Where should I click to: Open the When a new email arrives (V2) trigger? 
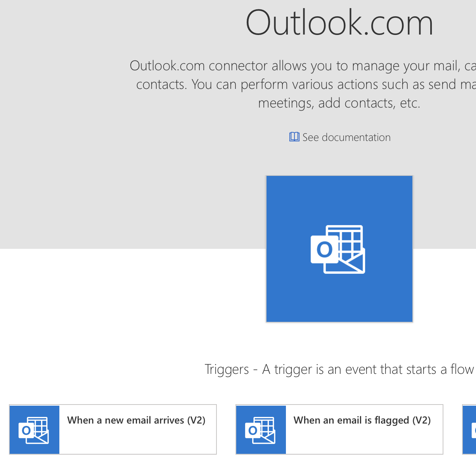point(113,429)
